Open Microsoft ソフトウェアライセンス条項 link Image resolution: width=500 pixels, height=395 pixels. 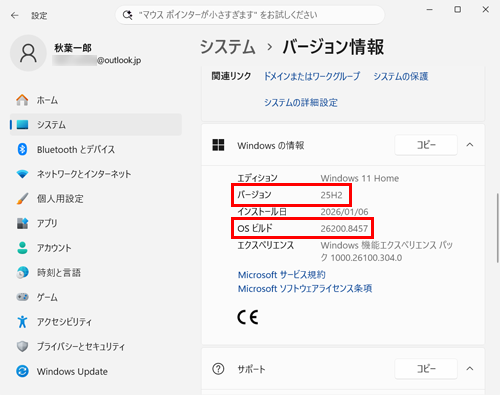pyautogui.click(x=305, y=288)
